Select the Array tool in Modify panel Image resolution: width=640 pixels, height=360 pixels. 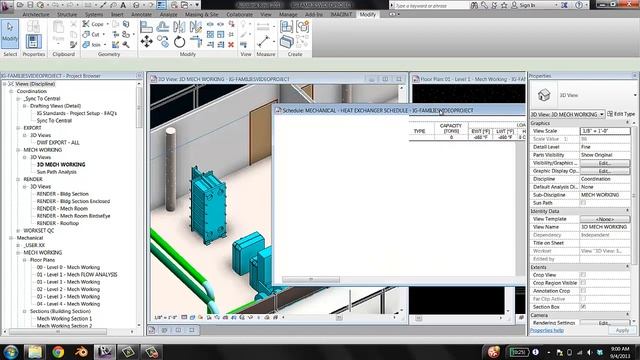[210, 35]
